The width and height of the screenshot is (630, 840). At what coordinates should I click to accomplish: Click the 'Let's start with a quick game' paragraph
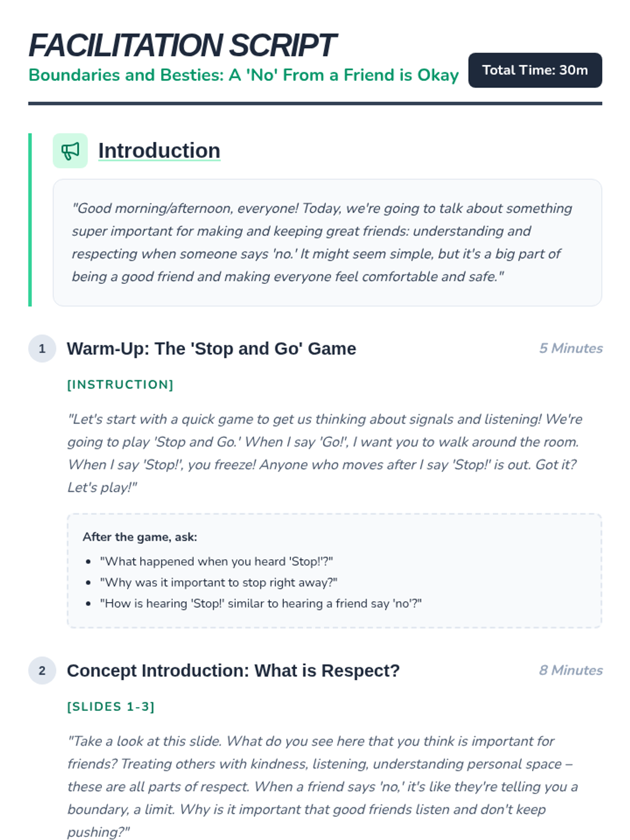(325, 453)
